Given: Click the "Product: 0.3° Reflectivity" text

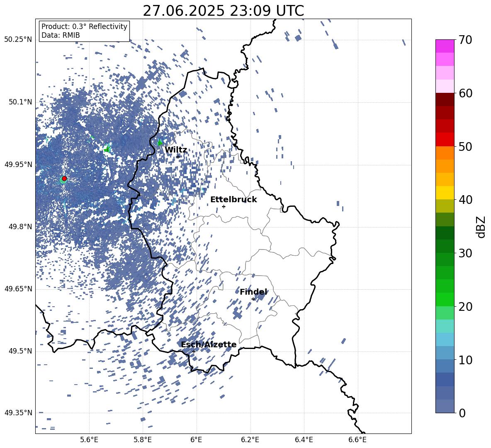Looking at the screenshot, I should 84,27.
